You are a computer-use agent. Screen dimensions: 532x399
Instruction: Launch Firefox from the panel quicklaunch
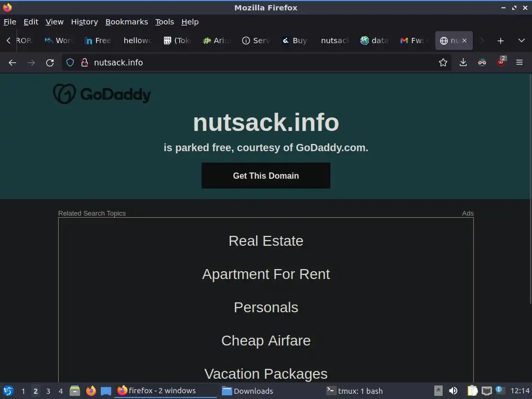click(x=90, y=391)
